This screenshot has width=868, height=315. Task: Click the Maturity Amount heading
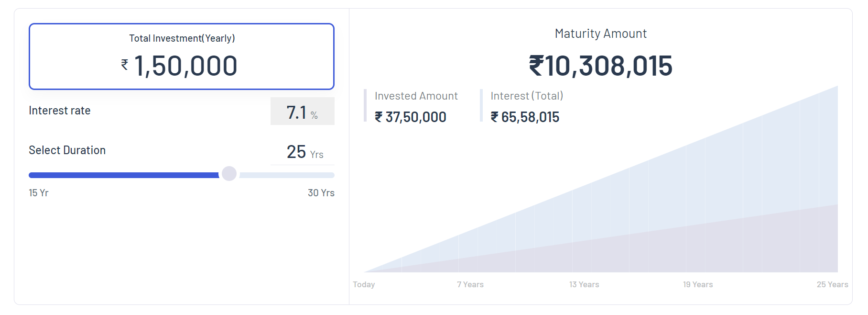point(600,34)
